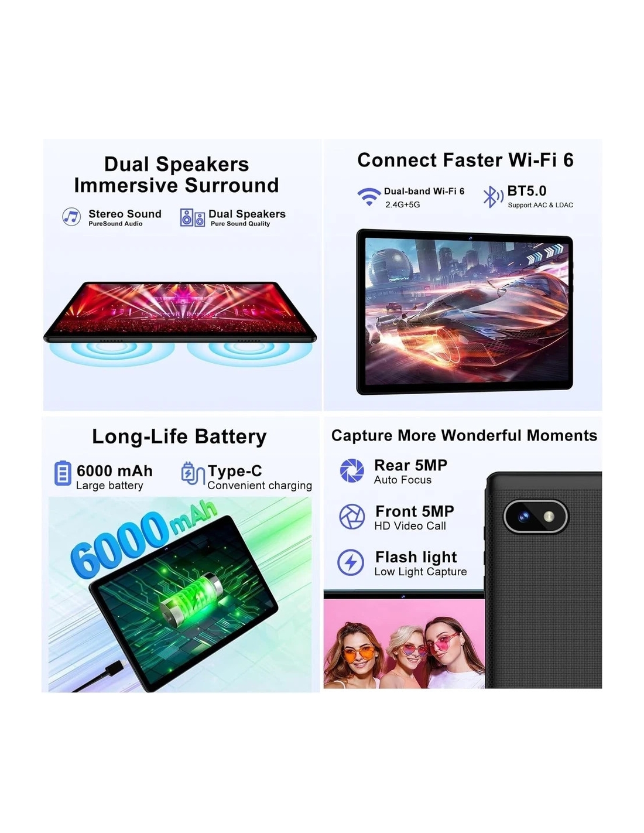Click the Stereo Sound music note icon
This screenshot has height=833, width=644.
[71, 217]
